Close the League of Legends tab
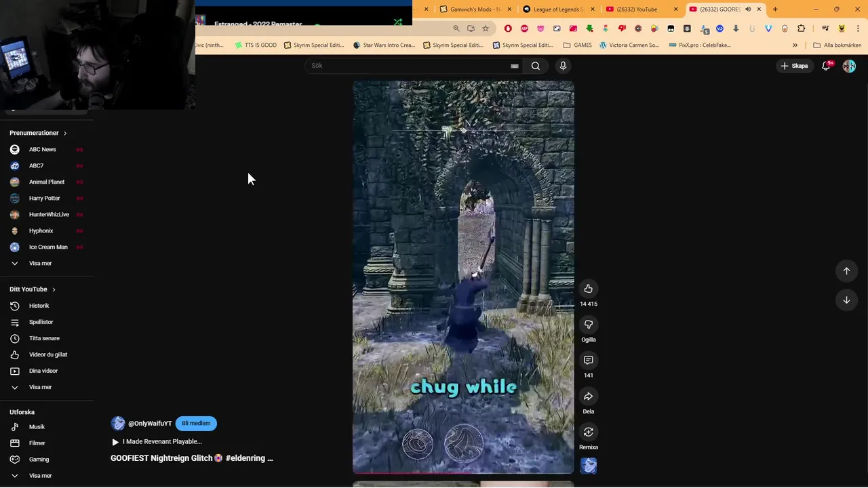Viewport: 868px width, 488px height. click(593, 9)
